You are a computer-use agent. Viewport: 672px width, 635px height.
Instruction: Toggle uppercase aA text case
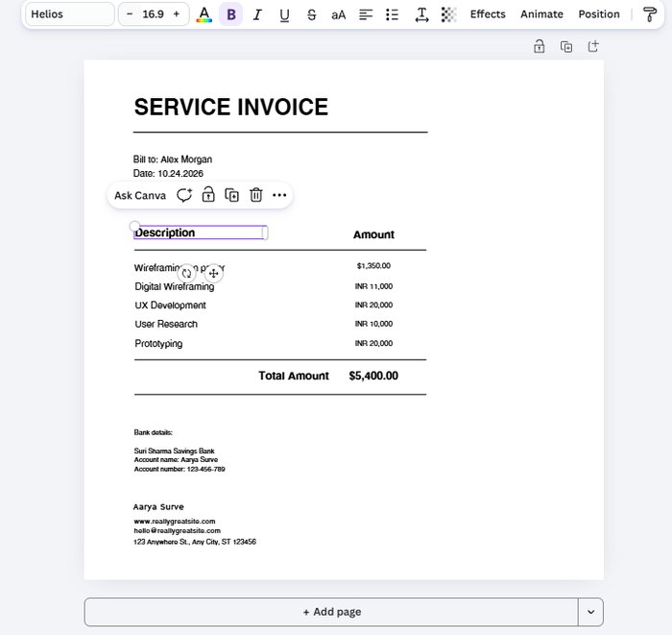pos(338,15)
